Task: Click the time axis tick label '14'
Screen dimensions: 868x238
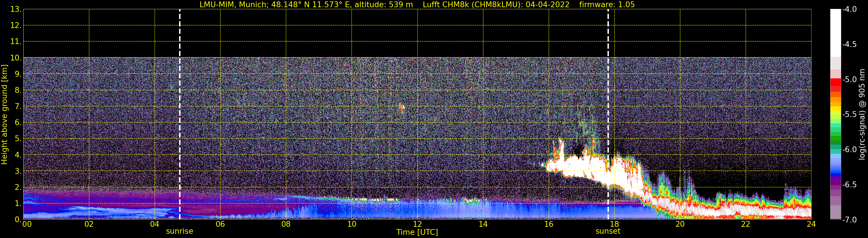Action: (483, 224)
